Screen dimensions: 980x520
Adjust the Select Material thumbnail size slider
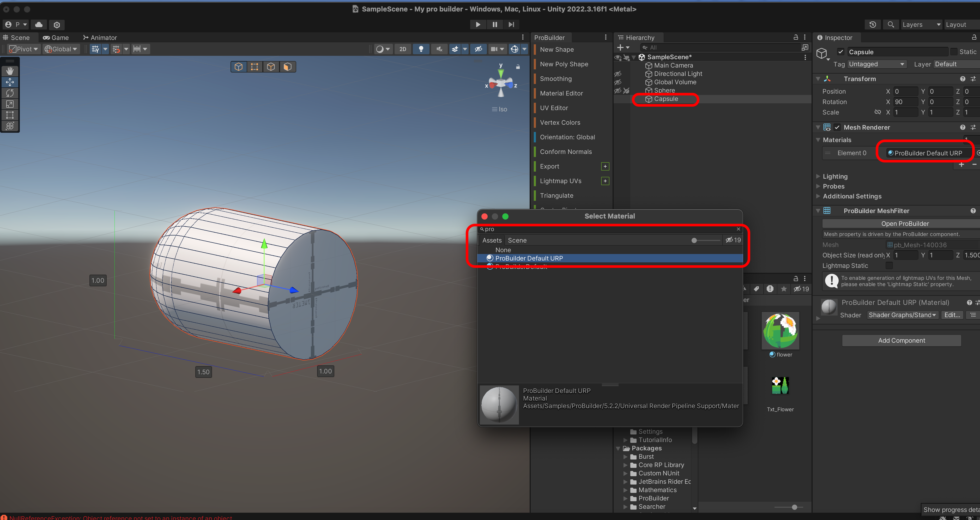tap(694, 240)
